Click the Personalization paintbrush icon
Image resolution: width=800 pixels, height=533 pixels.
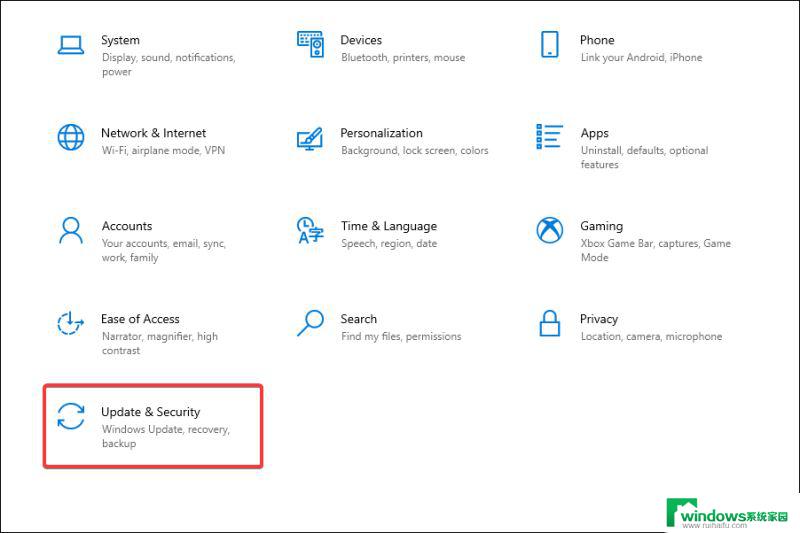pos(310,138)
